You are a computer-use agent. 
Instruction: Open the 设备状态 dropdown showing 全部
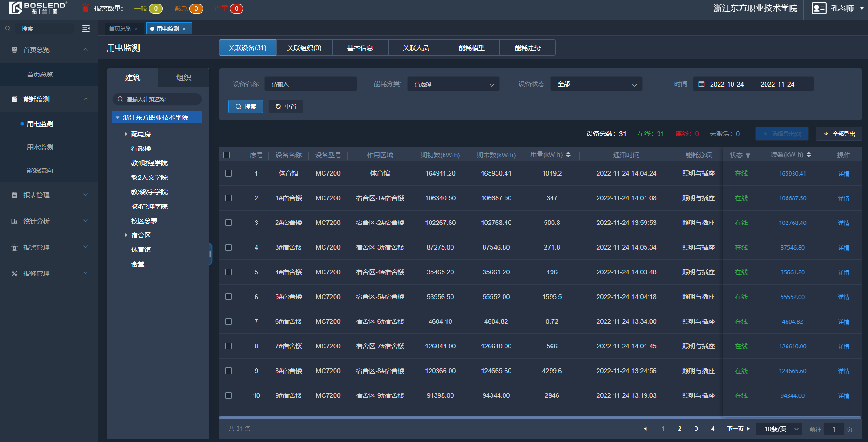[596, 84]
